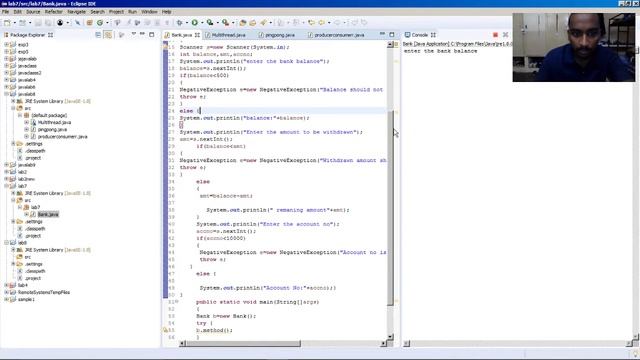The height and width of the screenshot is (360, 640).
Task: Click the Last Edit Location arrow icon
Action: pos(311,23)
